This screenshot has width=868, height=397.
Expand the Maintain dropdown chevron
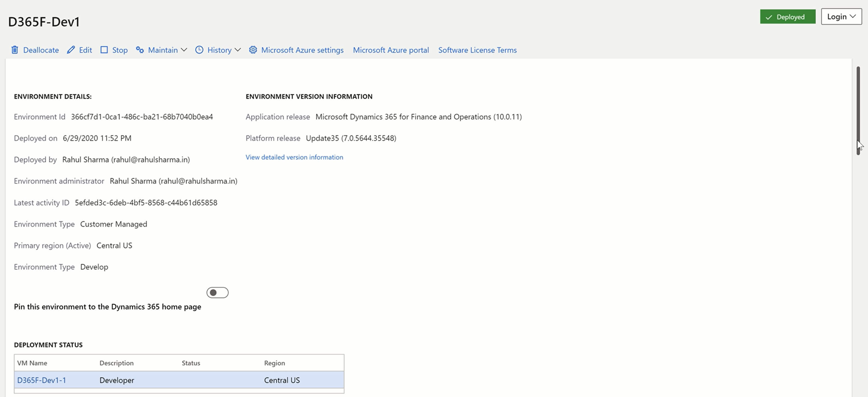pos(184,50)
